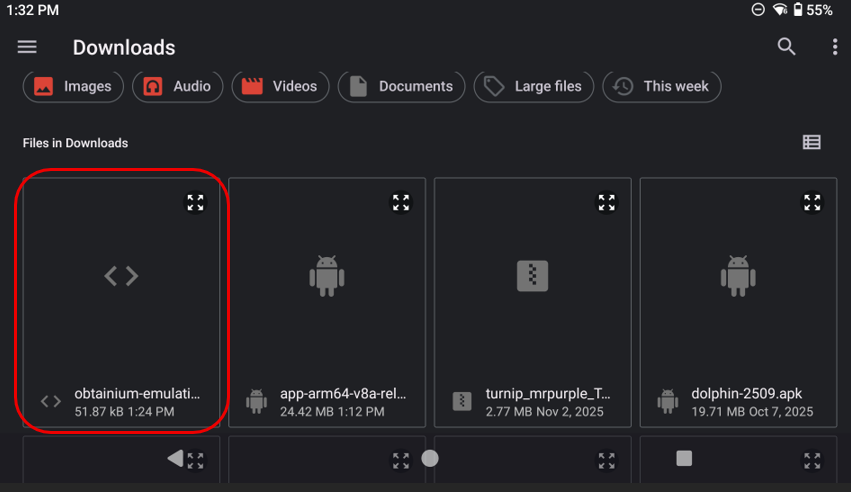The height and width of the screenshot is (492, 851).
Task: Preview dolphin-2509.apk using expand icon
Action: point(812,203)
